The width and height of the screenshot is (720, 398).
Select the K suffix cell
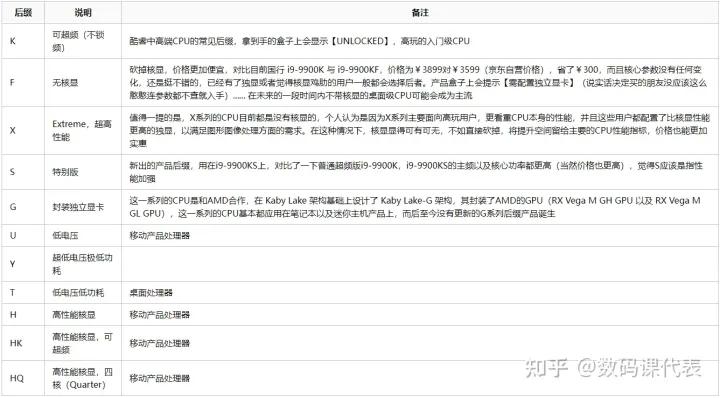(23, 41)
